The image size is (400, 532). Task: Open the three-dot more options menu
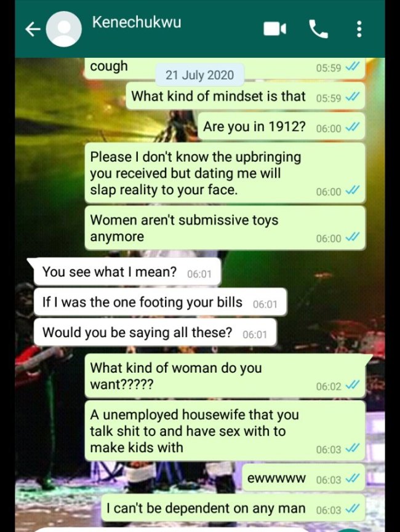(359, 29)
